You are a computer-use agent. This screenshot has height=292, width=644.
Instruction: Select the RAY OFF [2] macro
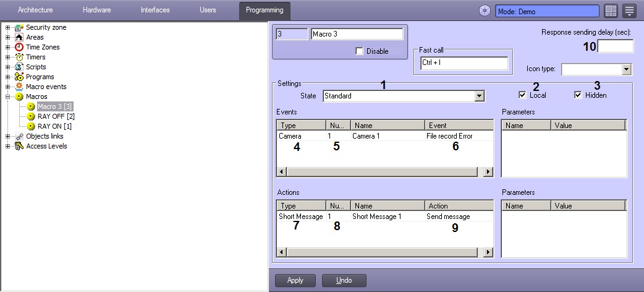pyautogui.click(x=56, y=116)
